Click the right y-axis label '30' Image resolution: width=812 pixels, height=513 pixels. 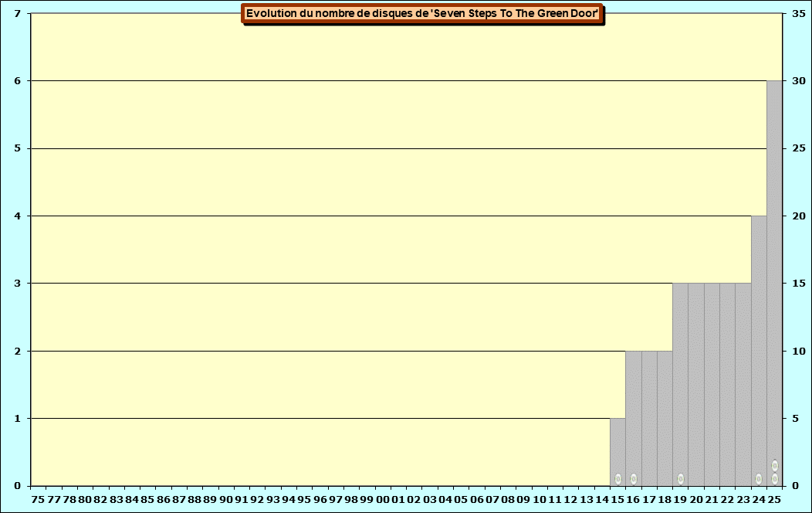point(799,81)
